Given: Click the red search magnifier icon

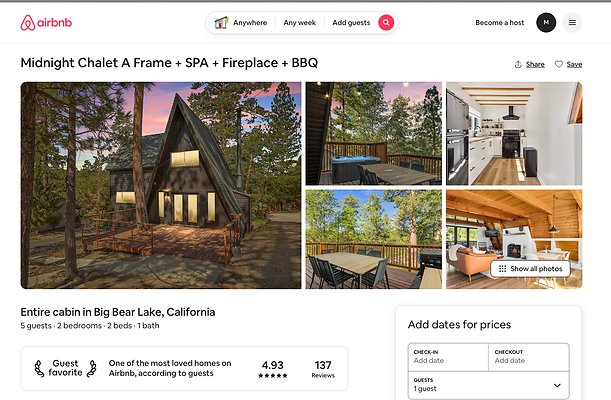Looking at the screenshot, I should pyautogui.click(x=386, y=22).
